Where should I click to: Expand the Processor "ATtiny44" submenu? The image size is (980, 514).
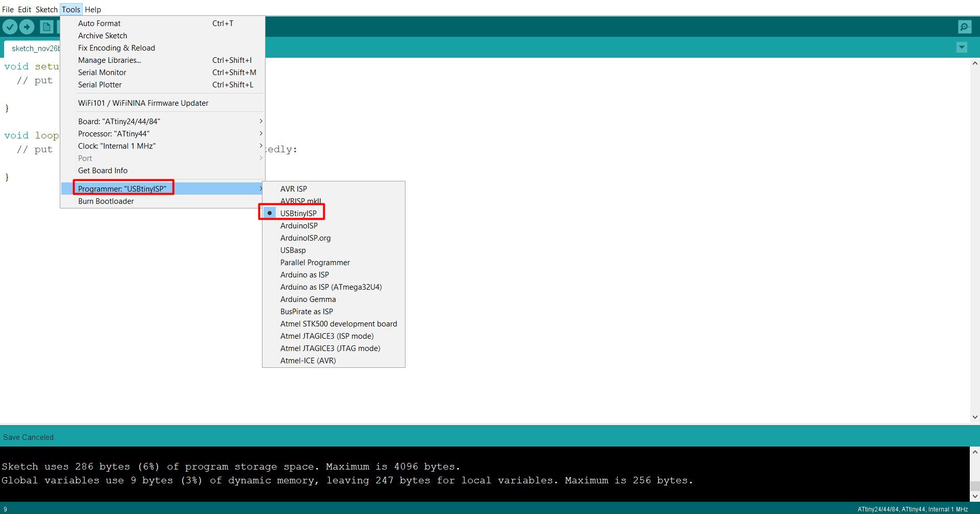163,134
